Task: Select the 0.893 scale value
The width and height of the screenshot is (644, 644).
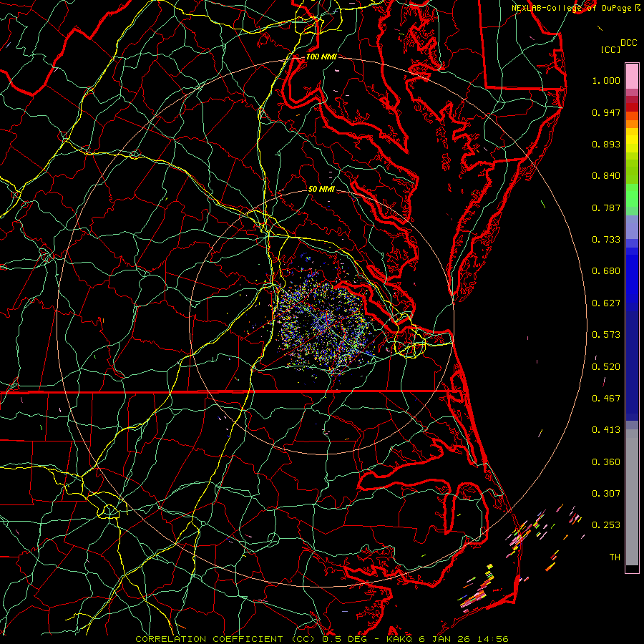Action: click(606, 144)
